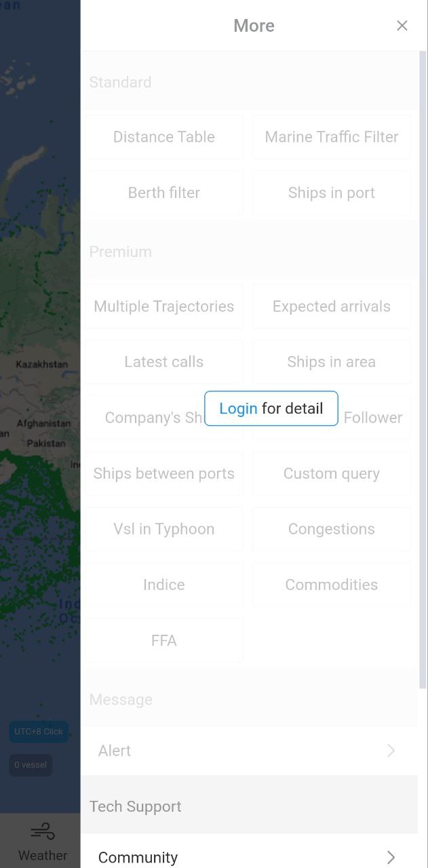Image resolution: width=428 pixels, height=868 pixels.
Task: Select Expected arrivals
Action: [x=332, y=307]
